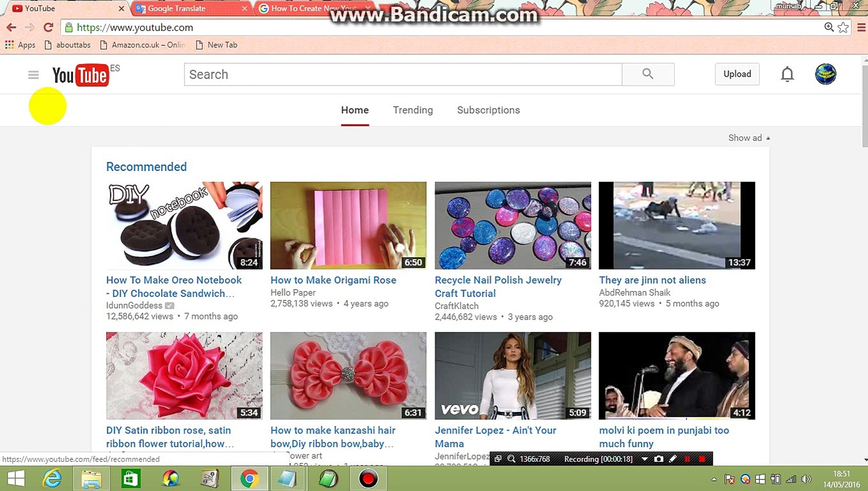Open the Subscriptions tab
Image resolution: width=868 pixels, height=491 pixels.
488,110
